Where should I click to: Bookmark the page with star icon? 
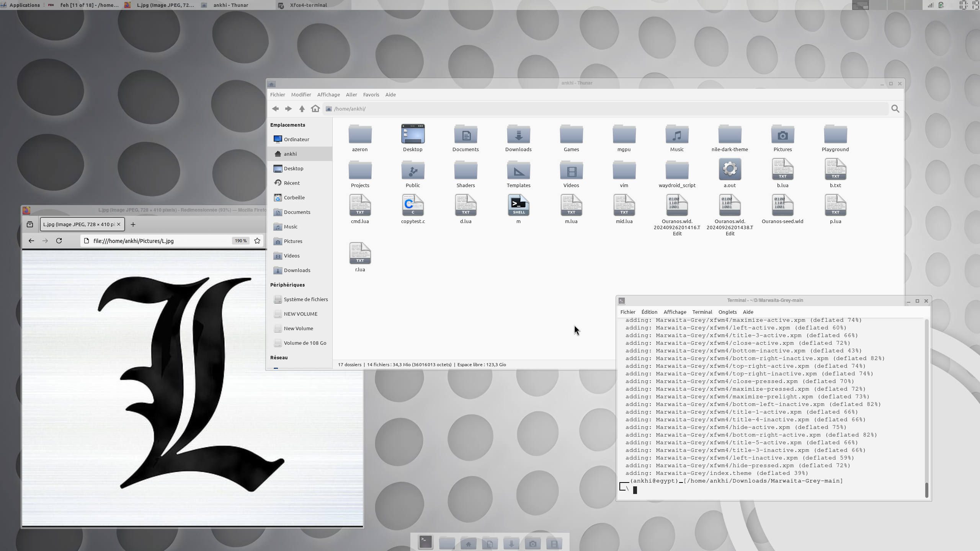point(257,241)
